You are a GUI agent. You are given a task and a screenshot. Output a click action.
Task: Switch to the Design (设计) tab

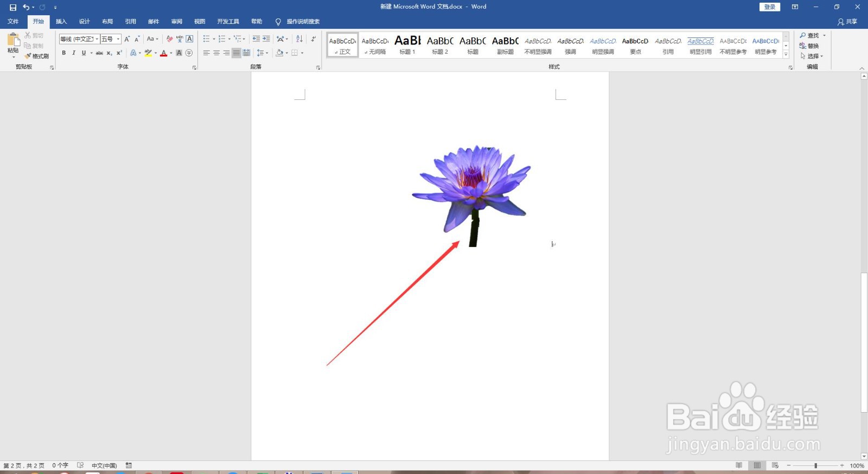(84, 22)
